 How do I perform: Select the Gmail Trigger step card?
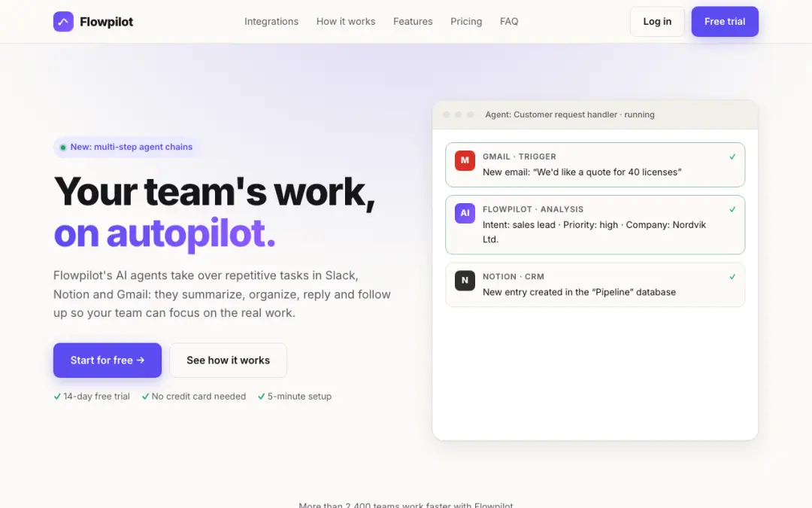pyautogui.click(x=595, y=165)
